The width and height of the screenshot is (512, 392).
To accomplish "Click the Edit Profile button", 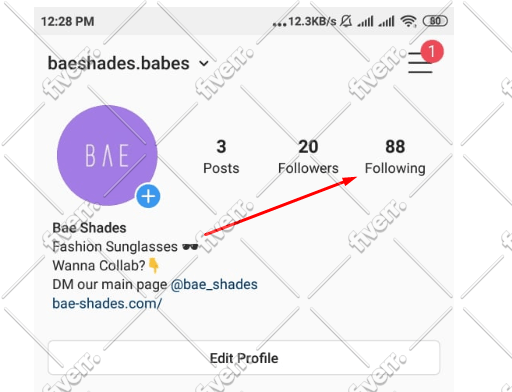I will tap(244, 358).
